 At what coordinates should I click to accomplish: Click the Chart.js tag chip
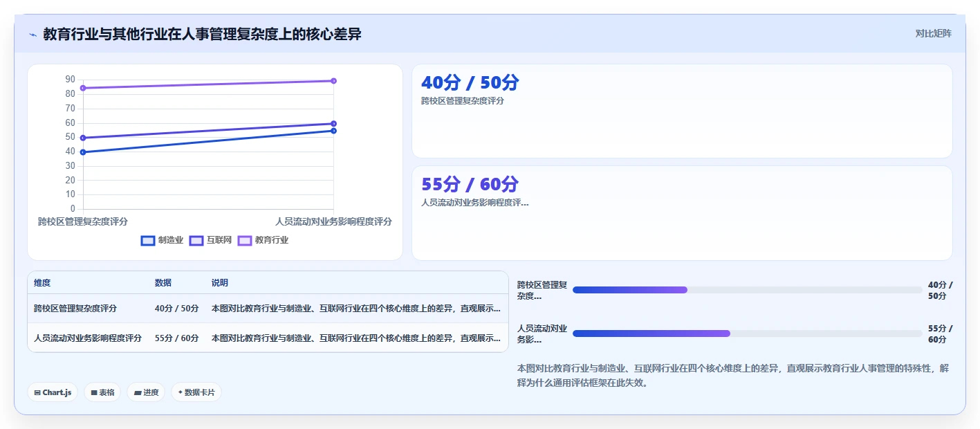[x=53, y=392]
